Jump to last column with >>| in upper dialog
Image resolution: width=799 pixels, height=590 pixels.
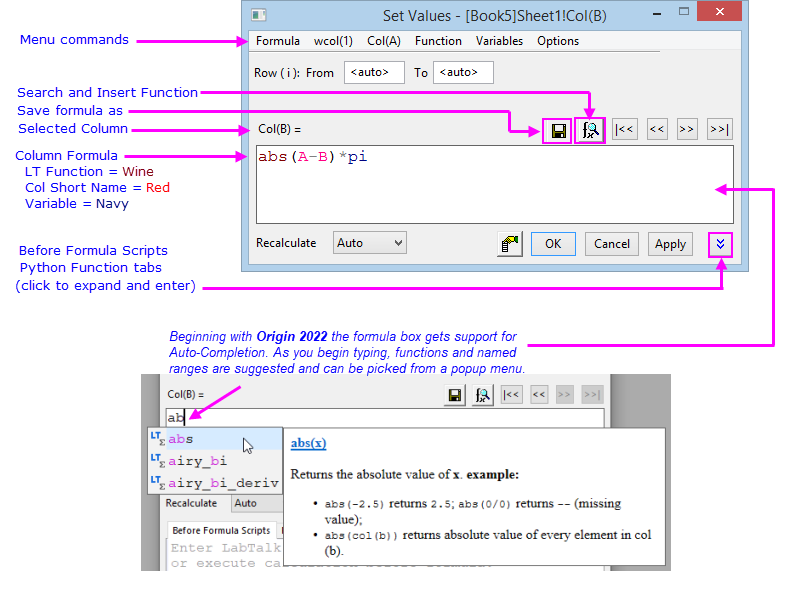point(719,130)
